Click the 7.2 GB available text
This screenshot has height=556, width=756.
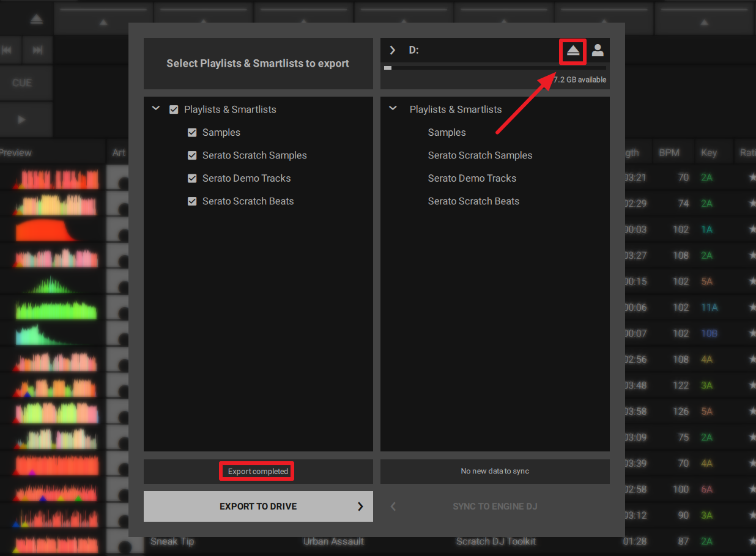click(x=580, y=80)
